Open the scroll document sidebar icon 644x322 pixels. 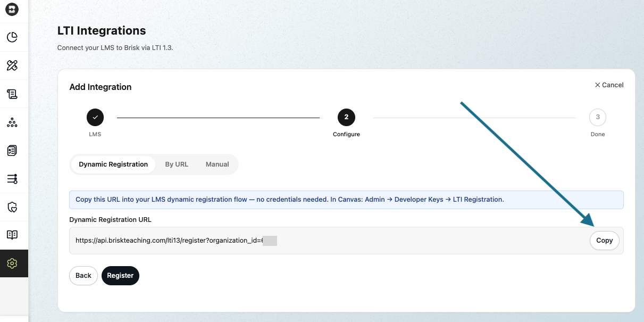tap(12, 94)
